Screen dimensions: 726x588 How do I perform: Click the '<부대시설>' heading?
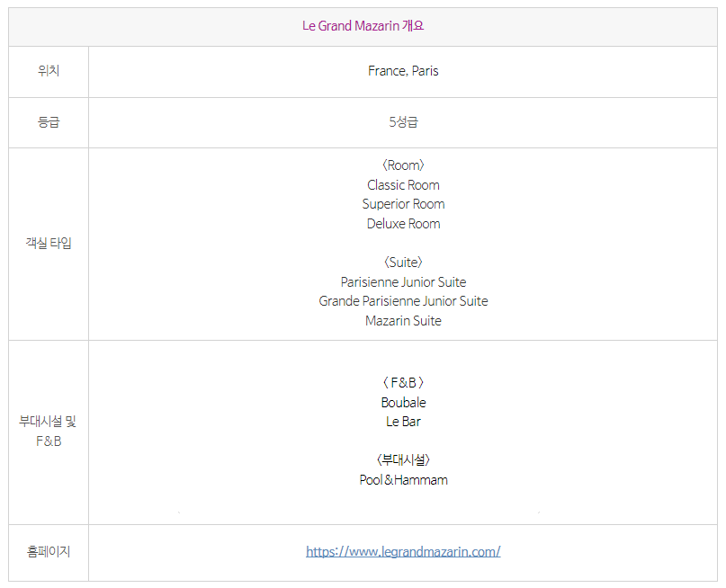(x=403, y=459)
